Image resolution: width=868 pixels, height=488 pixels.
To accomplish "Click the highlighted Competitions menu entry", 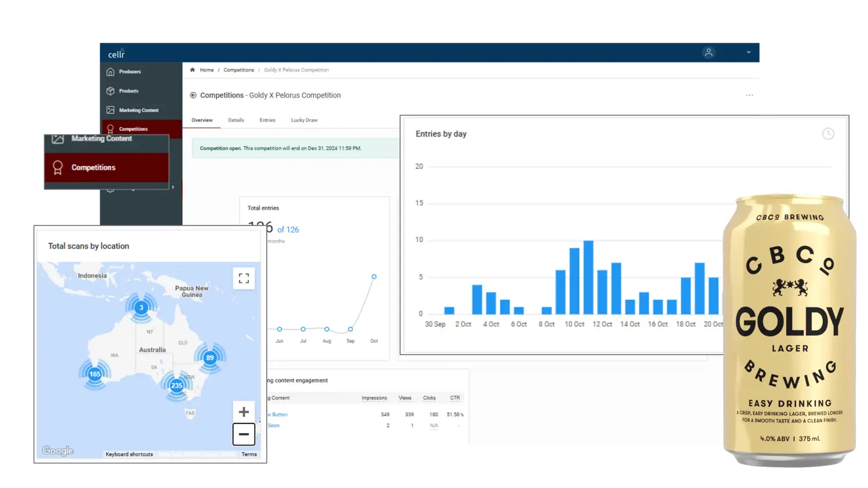I will (93, 168).
